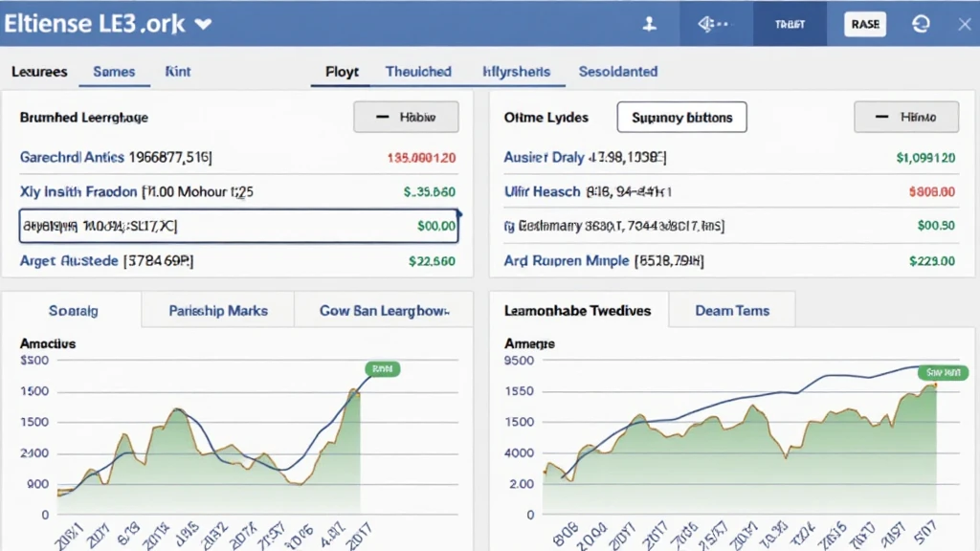Click the user profile icon in header
Image resolution: width=980 pixels, height=551 pixels.
point(649,24)
